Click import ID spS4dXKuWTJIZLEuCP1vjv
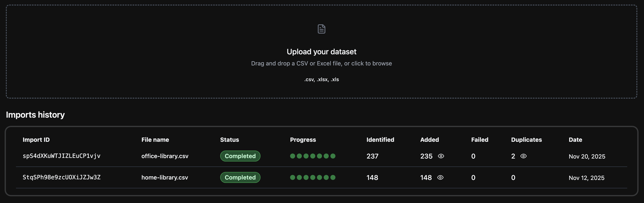This screenshot has height=203, width=644. 62,156
